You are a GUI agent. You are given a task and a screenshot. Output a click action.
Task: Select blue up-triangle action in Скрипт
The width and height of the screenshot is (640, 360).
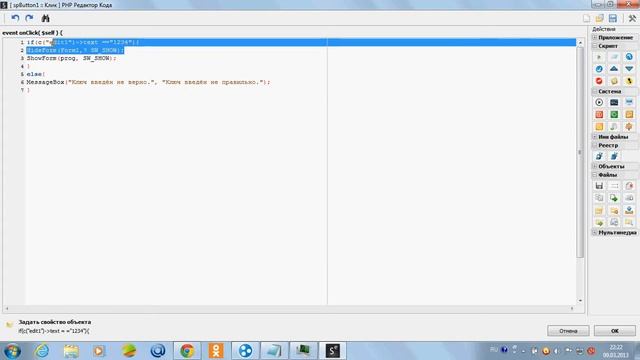point(614,69)
